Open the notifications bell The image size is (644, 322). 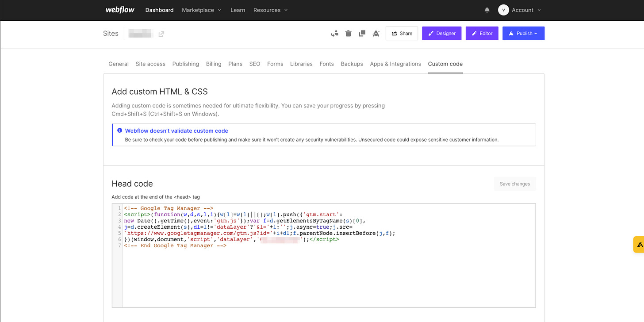[487, 10]
